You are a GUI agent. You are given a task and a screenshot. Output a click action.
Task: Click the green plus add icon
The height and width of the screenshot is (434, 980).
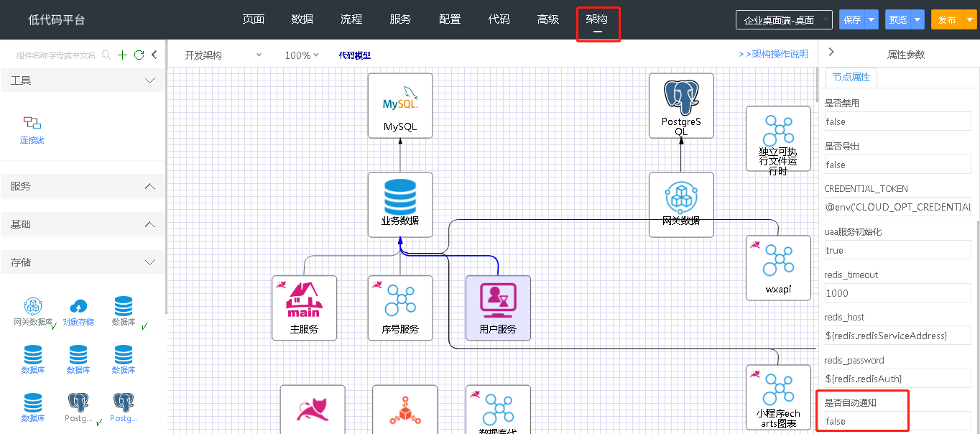122,55
